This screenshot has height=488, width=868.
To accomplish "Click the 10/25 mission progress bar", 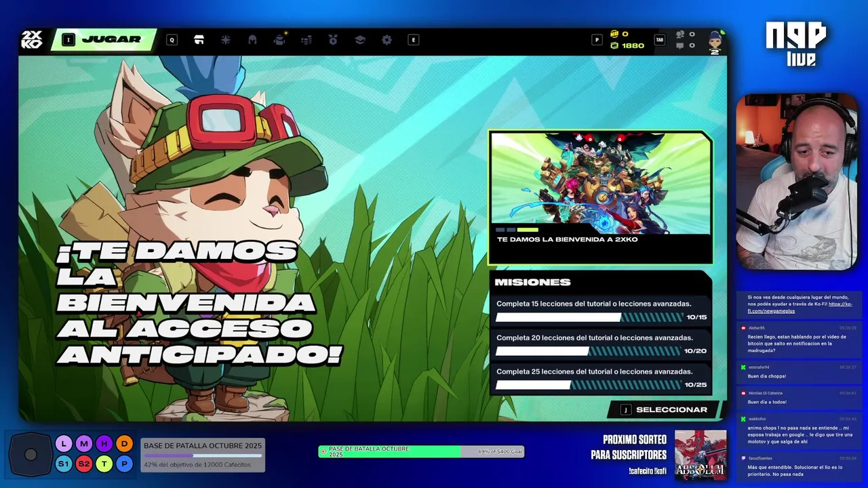I will click(588, 385).
